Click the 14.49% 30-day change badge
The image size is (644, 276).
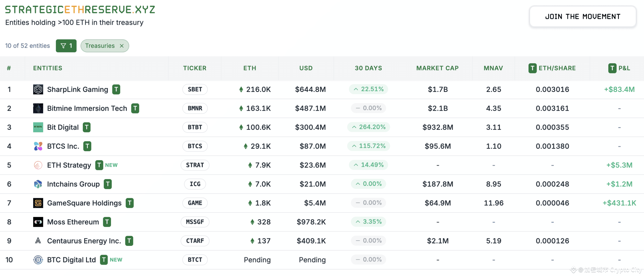tap(369, 165)
